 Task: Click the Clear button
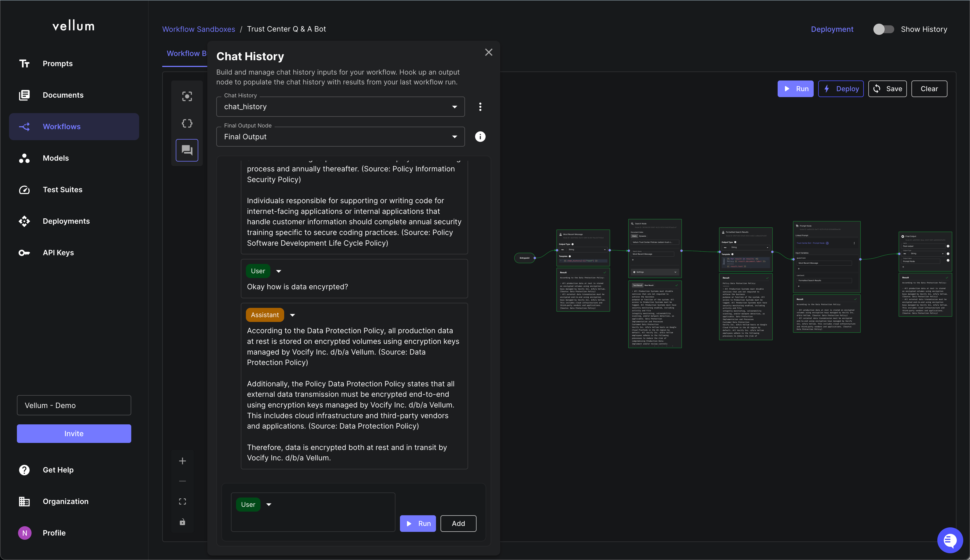(x=929, y=89)
